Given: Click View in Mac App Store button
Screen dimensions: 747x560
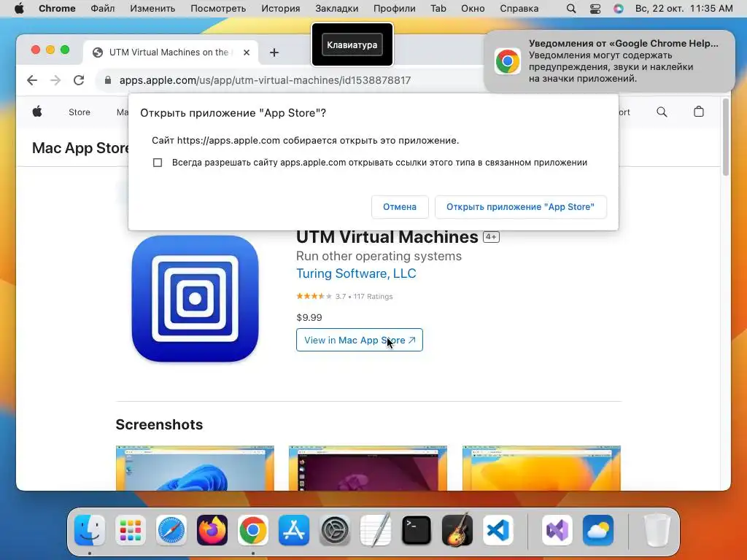Looking at the screenshot, I should [359, 340].
